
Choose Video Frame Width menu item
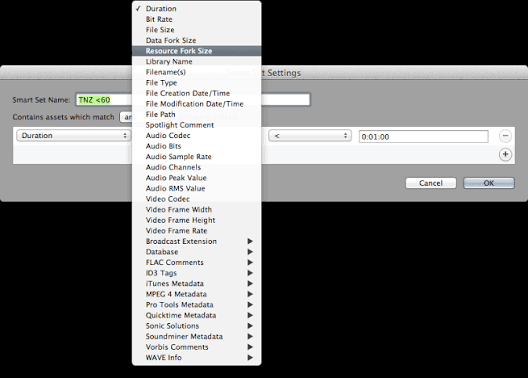click(x=197, y=210)
